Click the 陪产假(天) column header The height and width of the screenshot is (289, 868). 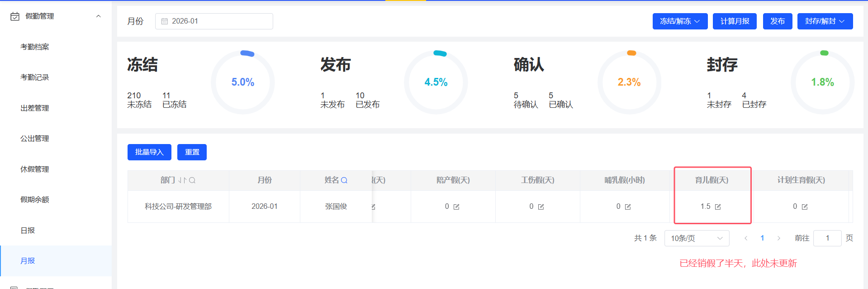tap(453, 180)
